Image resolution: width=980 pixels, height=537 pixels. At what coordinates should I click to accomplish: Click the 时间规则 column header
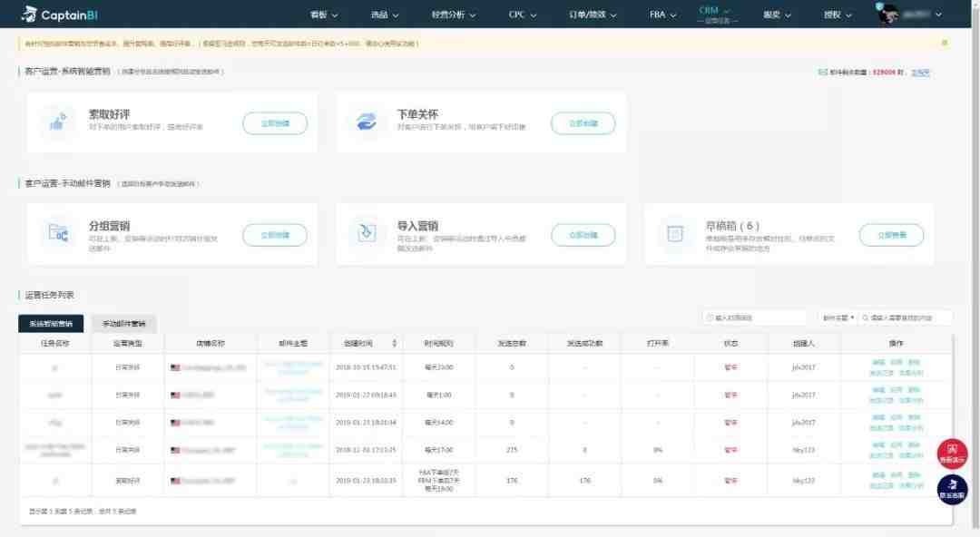click(x=439, y=343)
